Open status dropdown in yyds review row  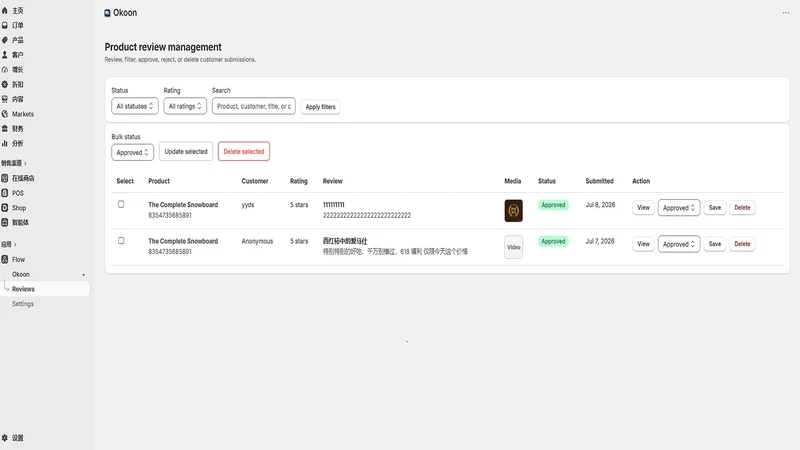679,208
